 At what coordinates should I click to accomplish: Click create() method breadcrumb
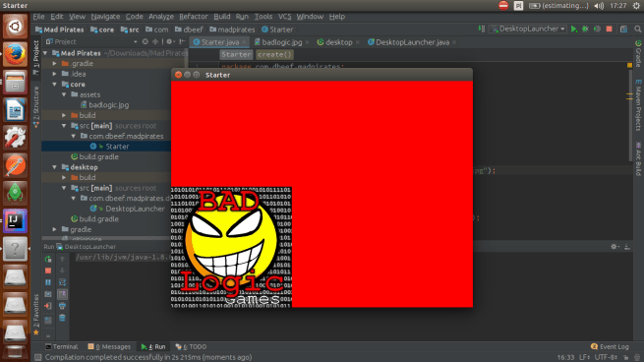pos(274,54)
